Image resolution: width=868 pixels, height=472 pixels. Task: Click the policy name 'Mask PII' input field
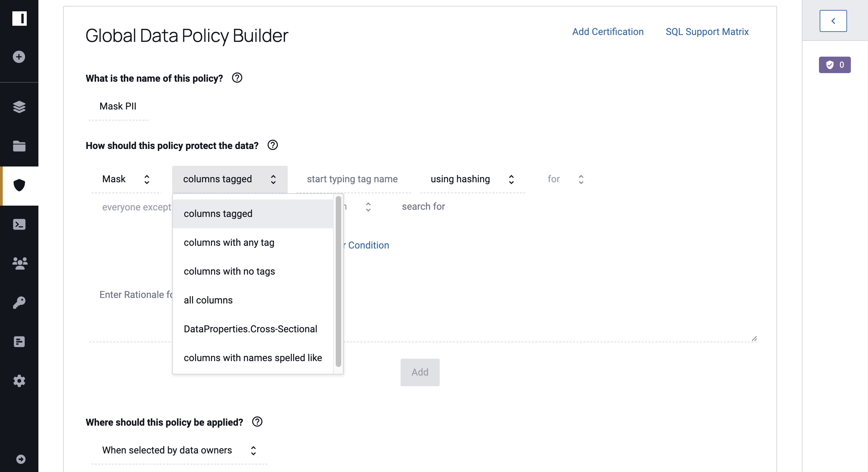(x=117, y=106)
